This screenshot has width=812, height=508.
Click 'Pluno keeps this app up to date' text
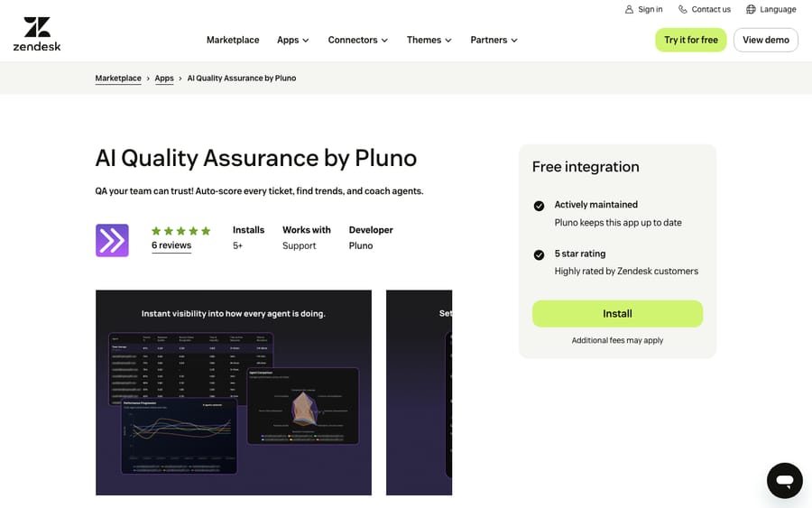point(618,223)
